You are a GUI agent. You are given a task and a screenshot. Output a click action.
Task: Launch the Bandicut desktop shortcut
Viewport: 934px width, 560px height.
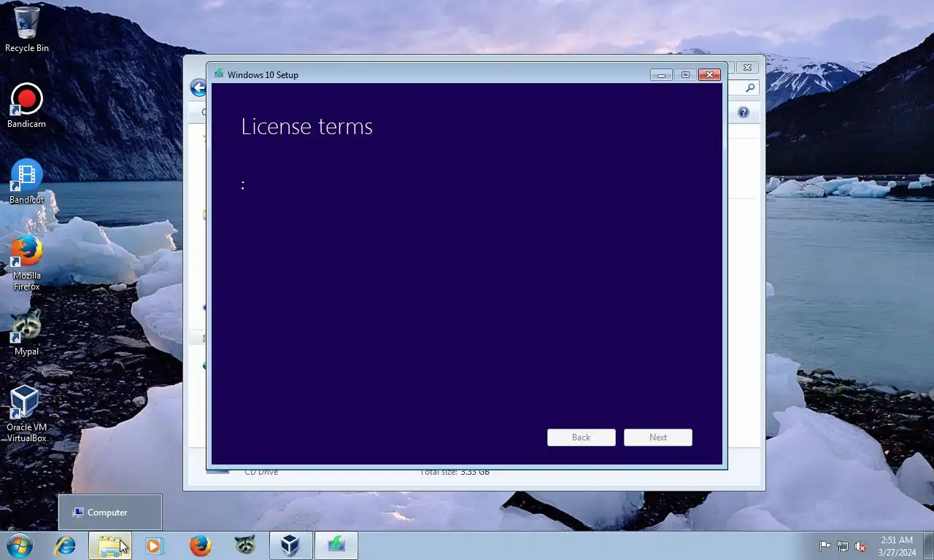pyautogui.click(x=27, y=182)
